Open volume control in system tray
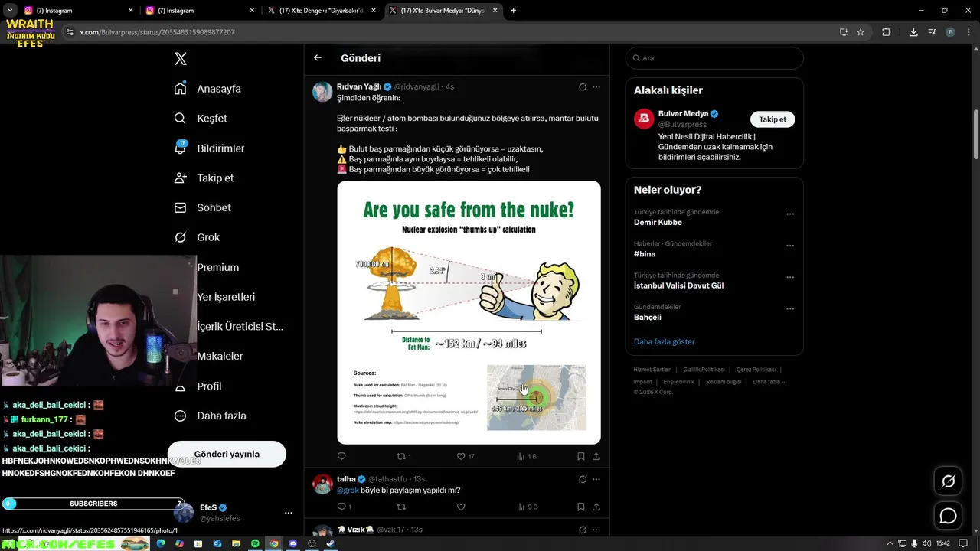The height and width of the screenshot is (551, 980). point(927,543)
